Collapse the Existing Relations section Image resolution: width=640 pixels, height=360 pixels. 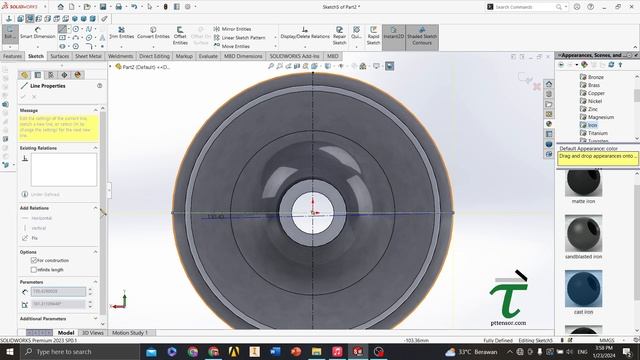[96, 148]
